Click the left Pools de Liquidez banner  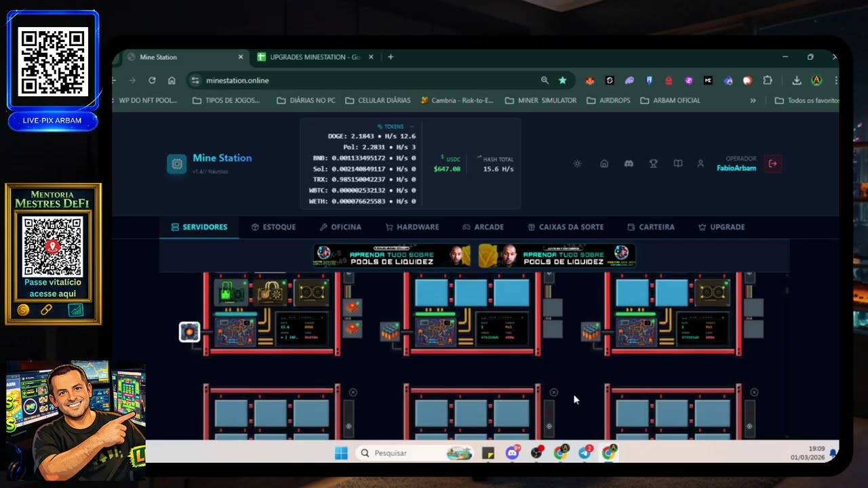392,256
